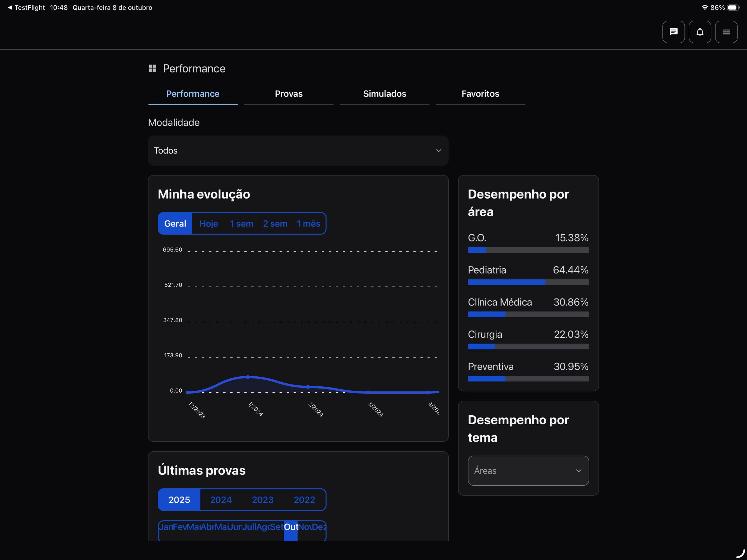Switch to the Performance tab
Image resolution: width=747 pixels, height=560 pixels.
tap(193, 94)
